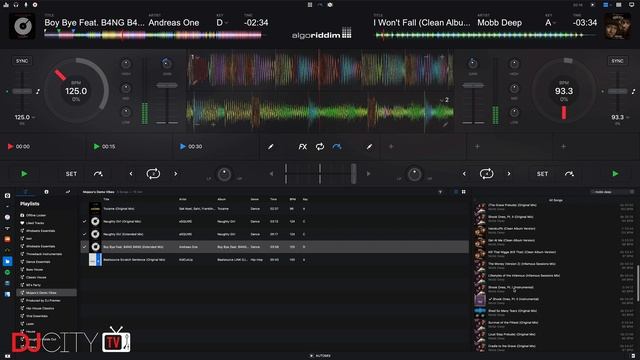Click the deck 1 tempo slider handle
The width and height of the screenshot is (640, 360).
click(22, 91)
